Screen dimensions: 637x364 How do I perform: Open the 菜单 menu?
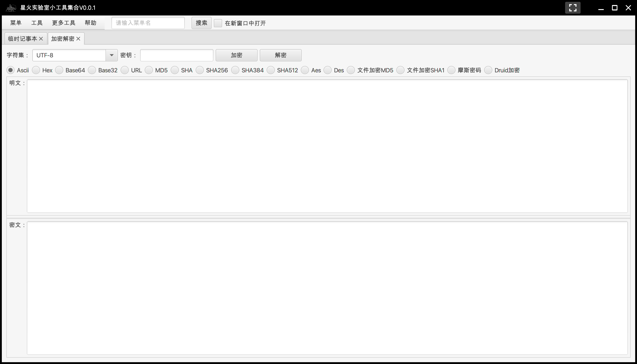click(16, 23)
